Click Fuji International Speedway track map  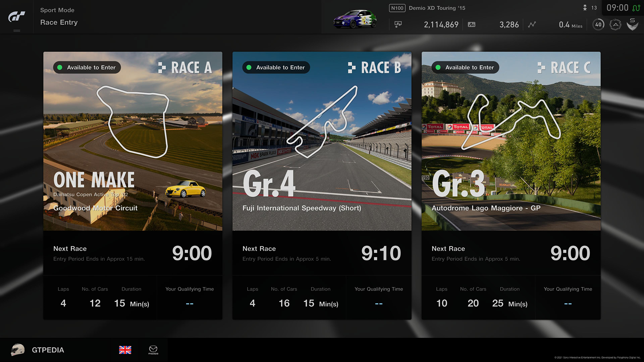coord(322,122)
